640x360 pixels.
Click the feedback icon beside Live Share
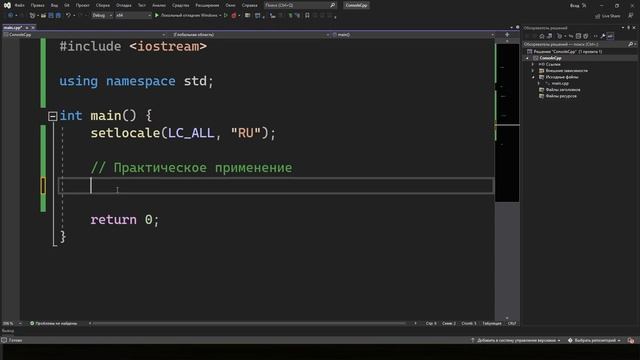[x=631, y=16]
